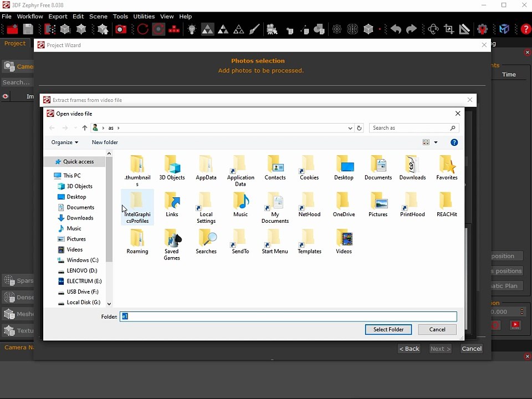Click the crop tool toolbar icon
Viewport: 532px width, 399px height.
coord(449,29)
